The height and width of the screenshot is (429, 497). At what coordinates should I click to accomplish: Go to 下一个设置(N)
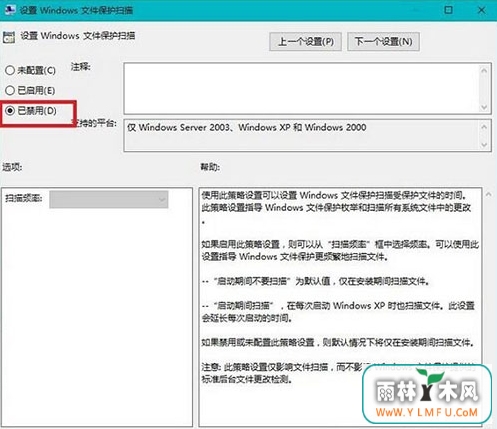click(383, 42)
